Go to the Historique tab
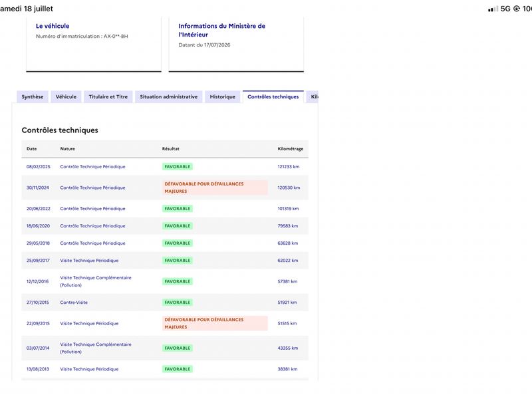This screenshot has width=532, height=399. (223, 96)
